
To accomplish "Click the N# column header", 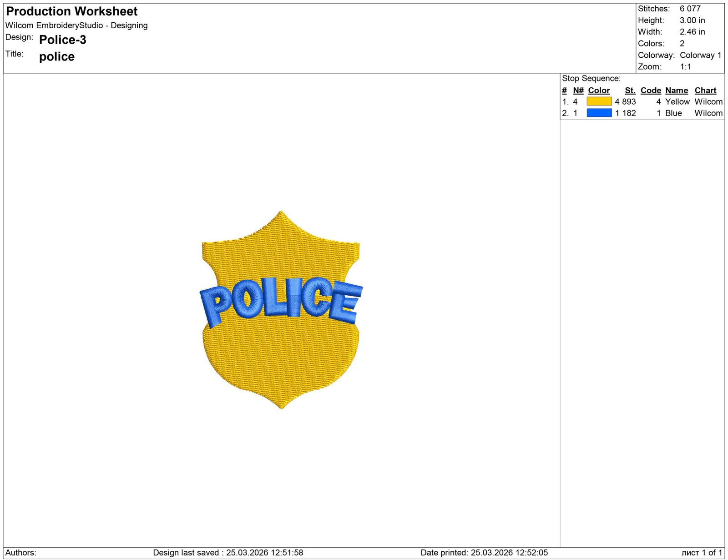I will (x=578, y=91).
